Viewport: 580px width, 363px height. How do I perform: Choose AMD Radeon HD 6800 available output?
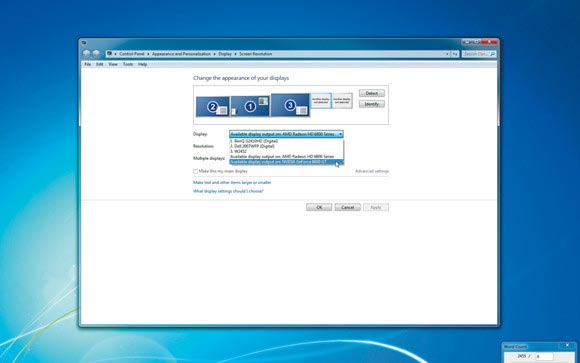[286, 157]
